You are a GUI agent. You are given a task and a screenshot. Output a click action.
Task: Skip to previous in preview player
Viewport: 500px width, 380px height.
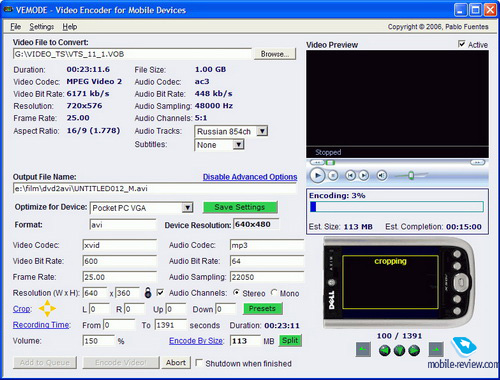tap(350, 175)
